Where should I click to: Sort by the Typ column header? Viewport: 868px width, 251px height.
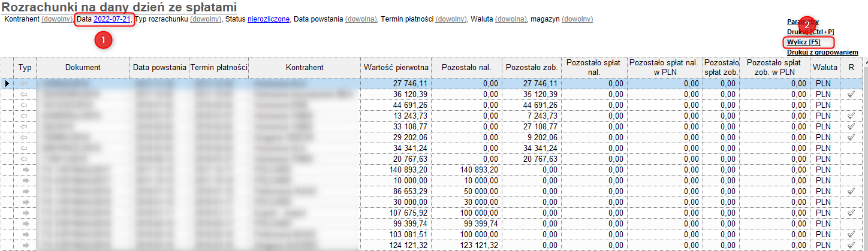click(x=25, y=68)
